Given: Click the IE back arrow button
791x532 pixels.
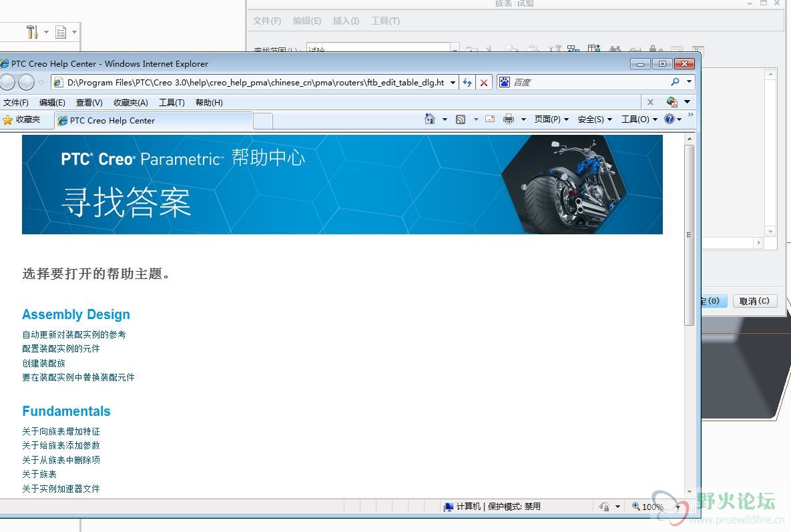Looking at the screenshot, I should tap(7, 81).
